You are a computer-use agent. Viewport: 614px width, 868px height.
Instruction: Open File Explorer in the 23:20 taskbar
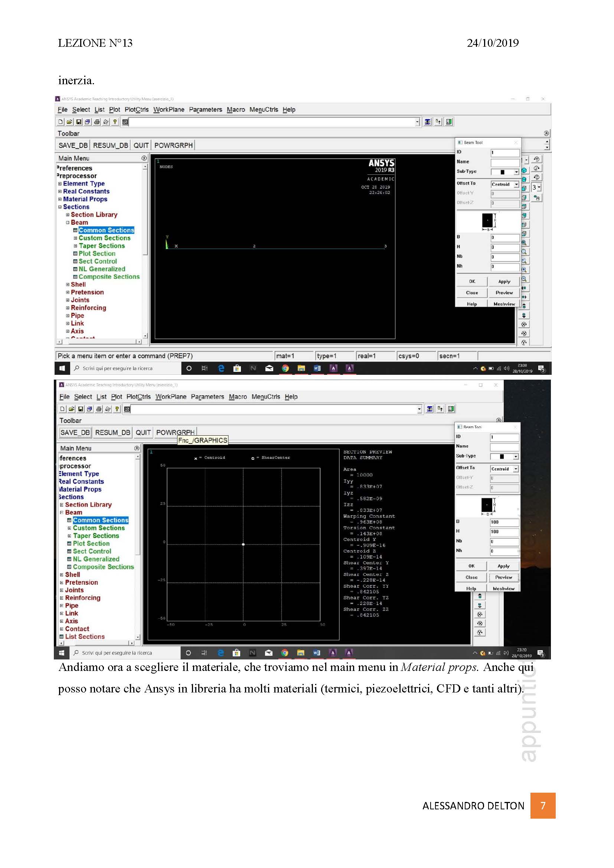[x=301, y=653]
